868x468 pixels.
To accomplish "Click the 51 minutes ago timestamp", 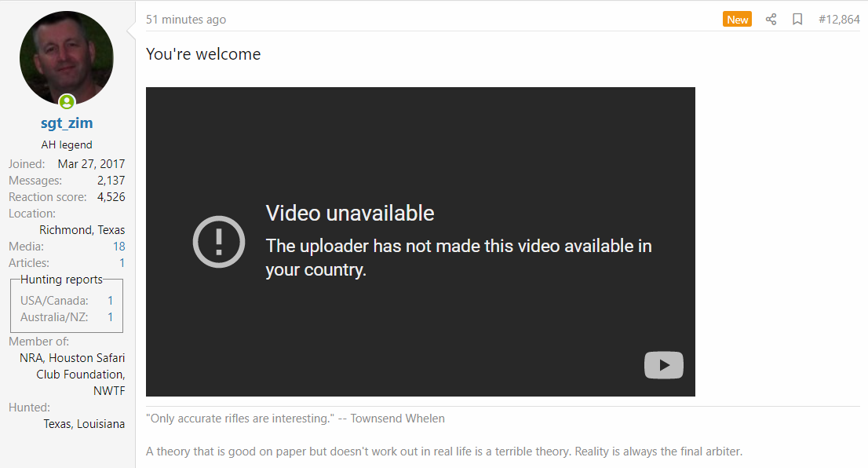I will click(186, 20).
